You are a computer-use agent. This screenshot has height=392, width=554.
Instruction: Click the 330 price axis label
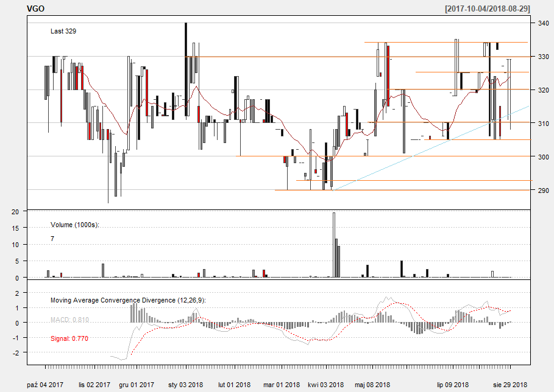coord(544,57)
